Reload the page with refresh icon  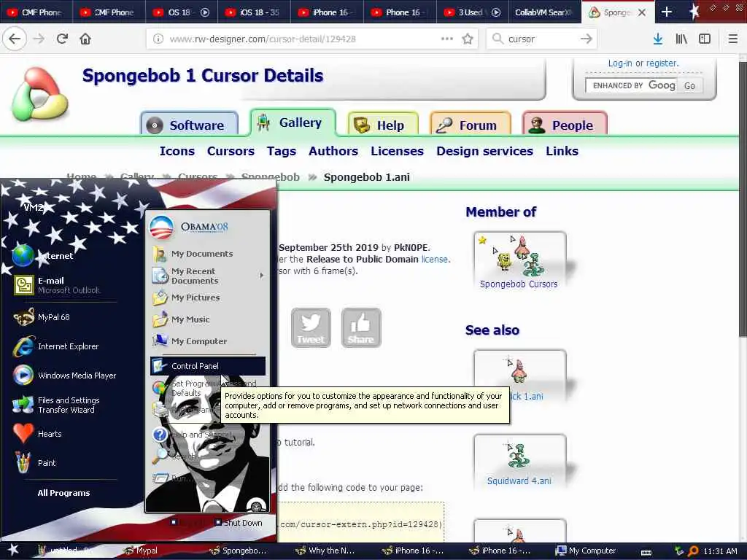[62, 39]
